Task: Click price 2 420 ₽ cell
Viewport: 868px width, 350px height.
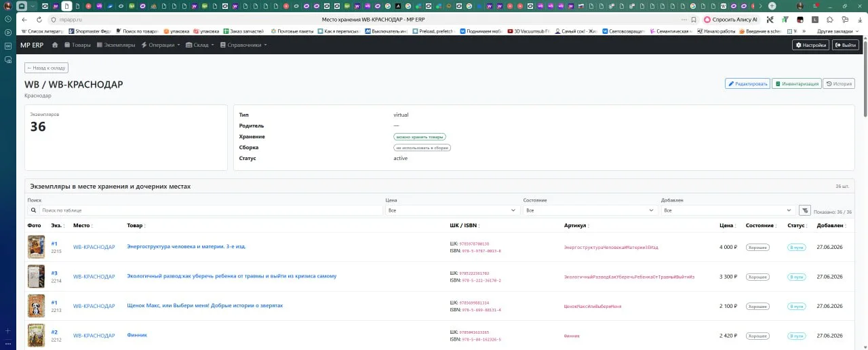Action: pyautogui.click(x=728, y=336)
